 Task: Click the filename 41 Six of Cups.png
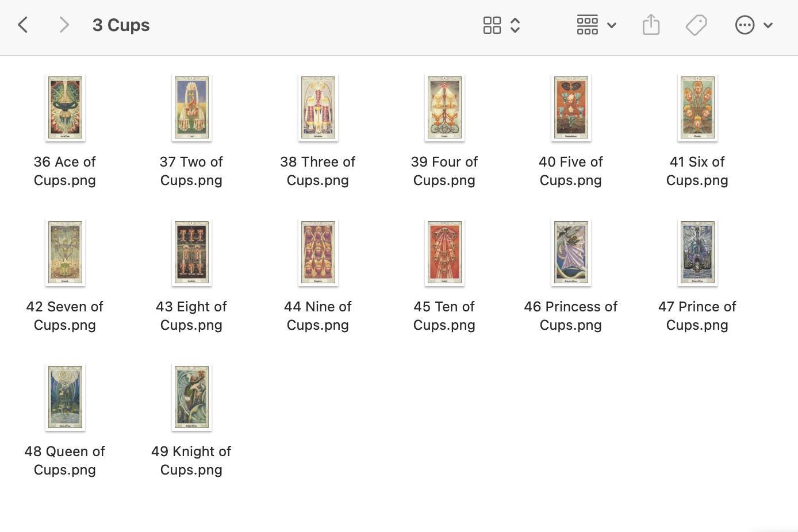[697, 171]
